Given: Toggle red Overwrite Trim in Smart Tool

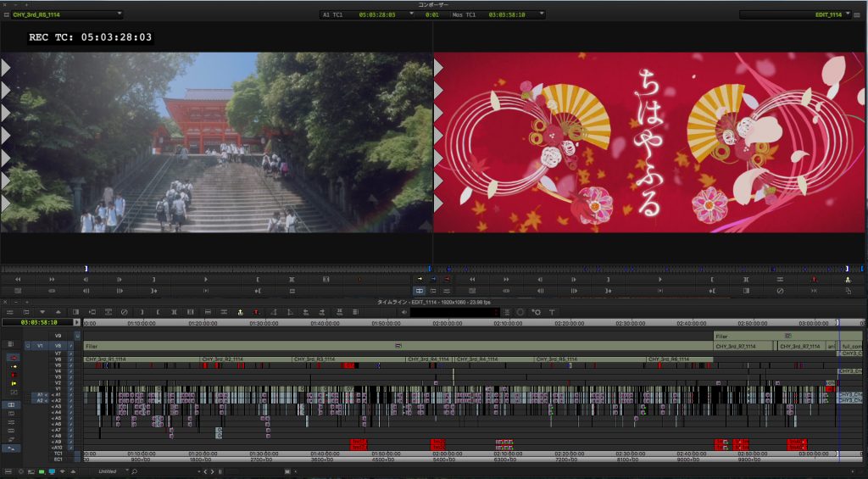Looking at the screenshot, I should point(14,375).
